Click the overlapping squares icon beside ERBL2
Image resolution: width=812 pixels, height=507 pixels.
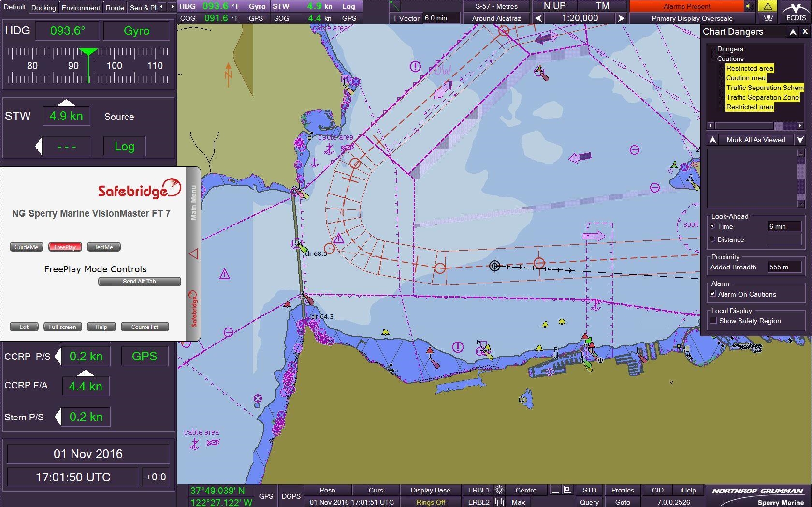pos(499,502)
